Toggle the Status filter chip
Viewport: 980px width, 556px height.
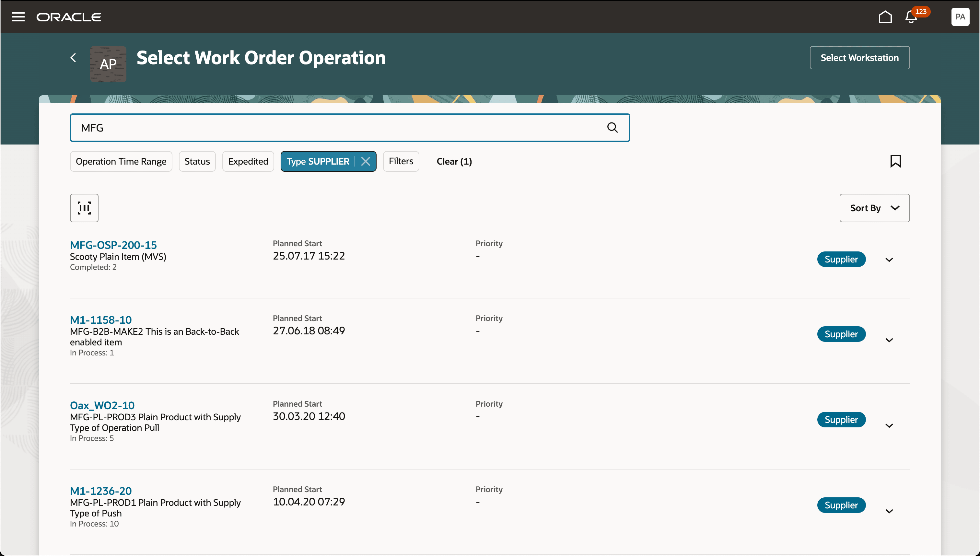coord(197,161)
